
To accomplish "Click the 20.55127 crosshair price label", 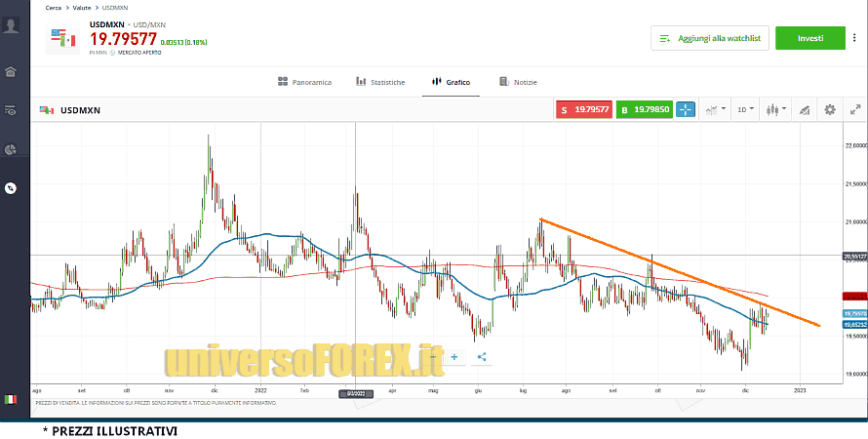I will (854, 256).
